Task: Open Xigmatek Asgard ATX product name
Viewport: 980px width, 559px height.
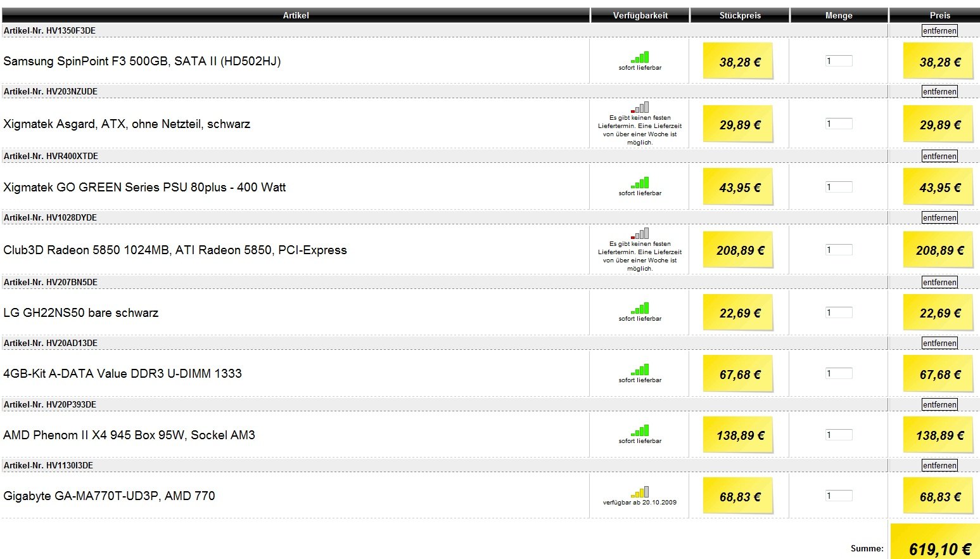Action: coord(127,124)
